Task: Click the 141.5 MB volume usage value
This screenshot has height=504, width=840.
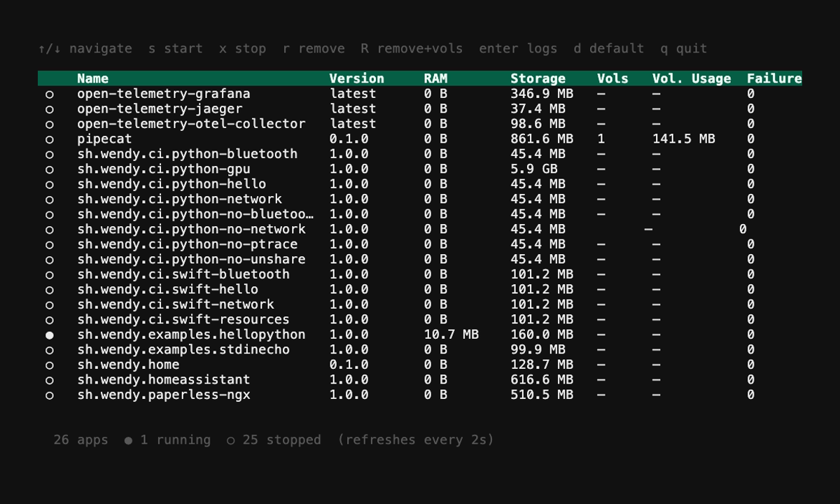Action: (684, 139)
